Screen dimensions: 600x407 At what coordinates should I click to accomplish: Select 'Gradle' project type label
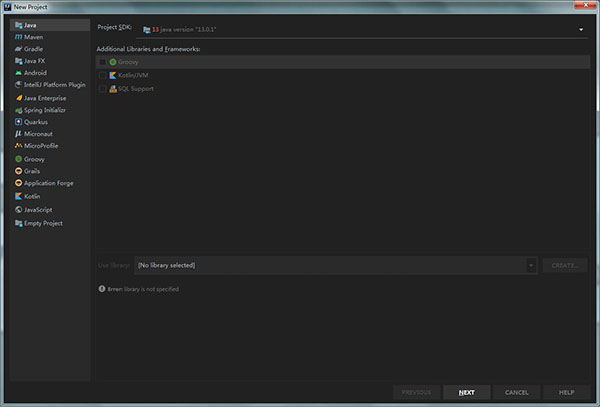(34, 49)
